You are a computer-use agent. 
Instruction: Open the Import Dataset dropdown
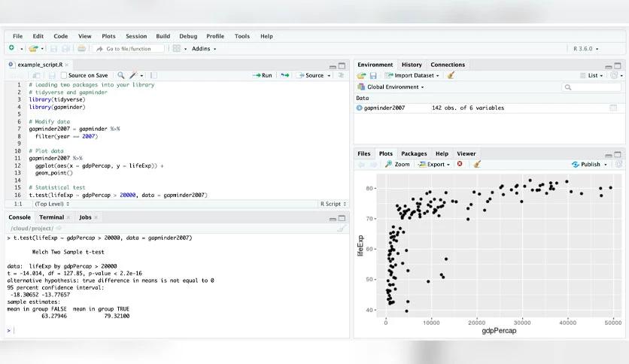[412, 75]
